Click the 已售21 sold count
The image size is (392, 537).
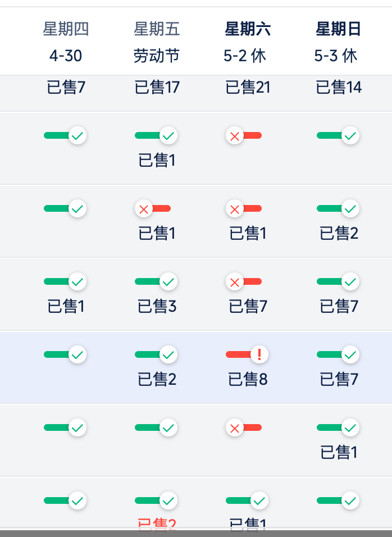point(248,88)
